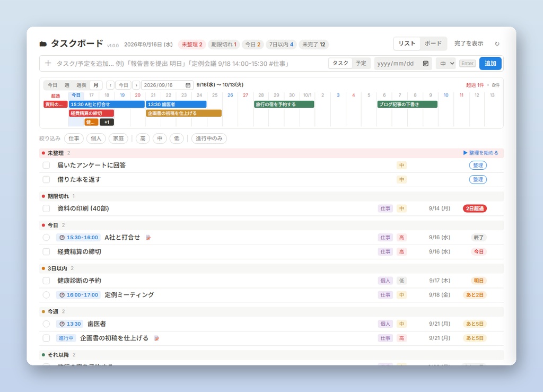Collapse the それ以降 section header
Image resolution: width=543 pixels, height=392 pixels.
point(271,355)
